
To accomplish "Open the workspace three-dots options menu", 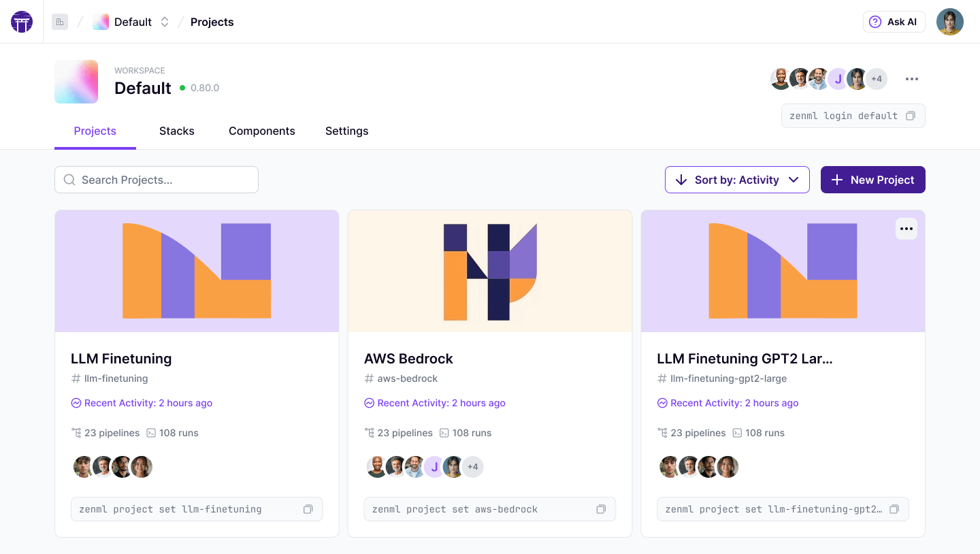I will (x=912, y=79).
